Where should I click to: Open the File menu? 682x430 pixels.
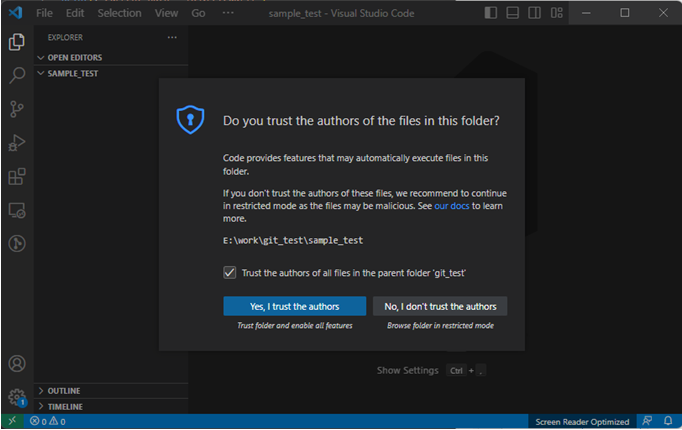tap(44, 13)
